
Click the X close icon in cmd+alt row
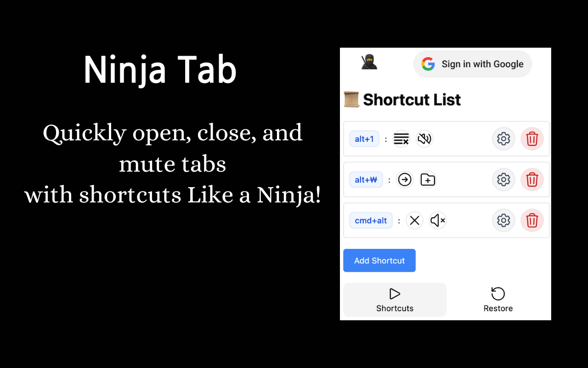[415, 221]
